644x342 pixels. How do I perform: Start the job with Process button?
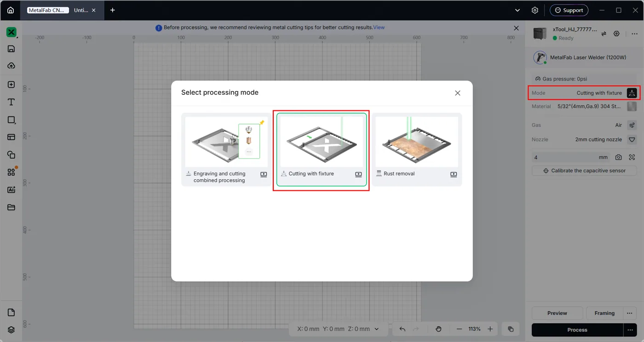[x=577, y=330]
